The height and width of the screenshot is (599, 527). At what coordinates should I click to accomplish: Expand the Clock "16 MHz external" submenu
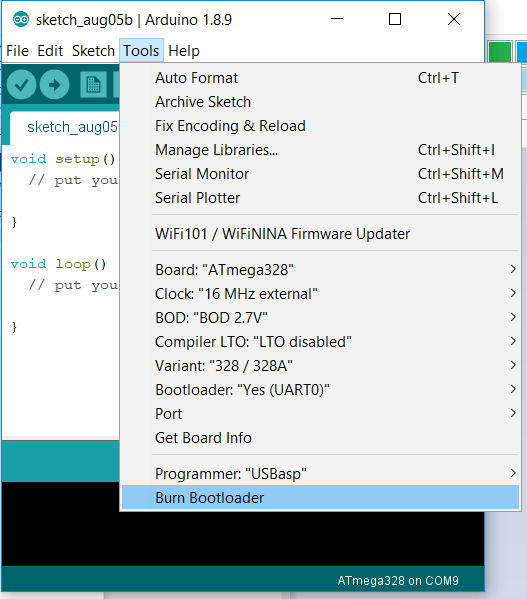[320, 294]
